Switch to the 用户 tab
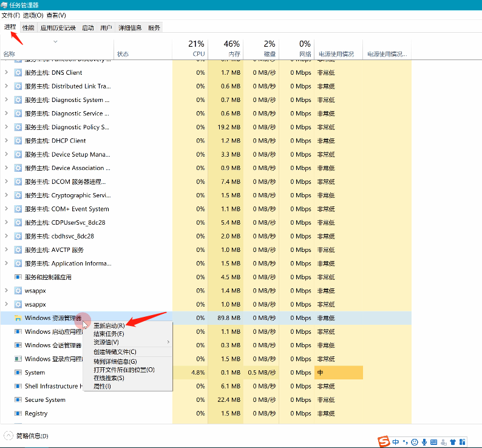This screenshot has height=448, width=482. click(x=106, y=28)
